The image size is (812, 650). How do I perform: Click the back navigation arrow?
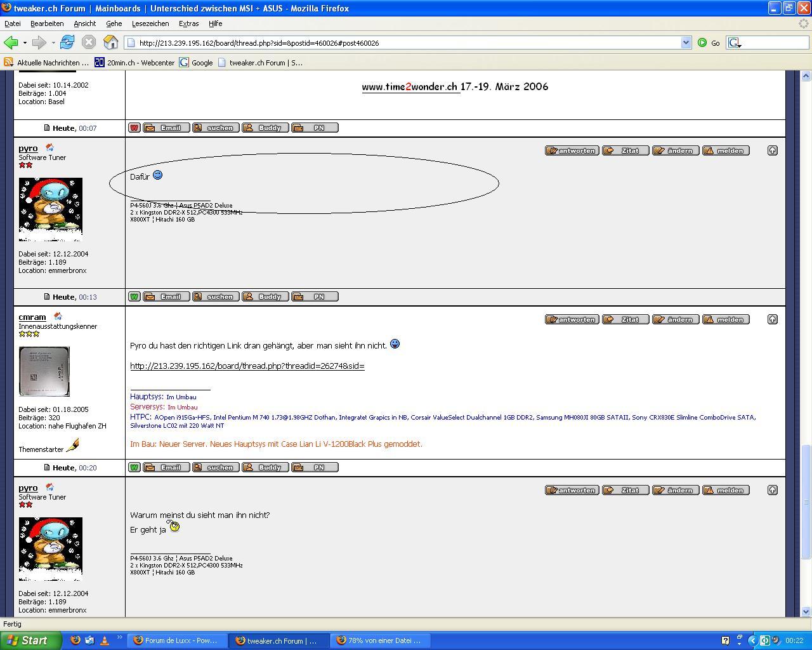pyautogui.click(x=11, y=43)
